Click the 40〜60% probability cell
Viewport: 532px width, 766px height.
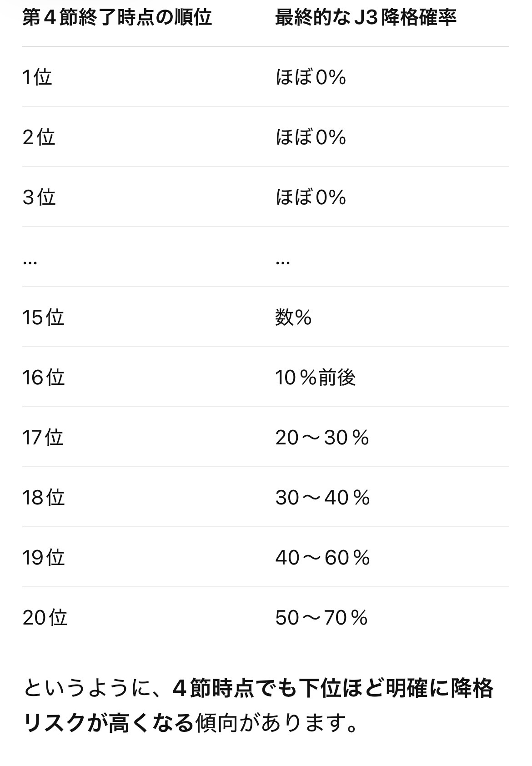(322, 557)
